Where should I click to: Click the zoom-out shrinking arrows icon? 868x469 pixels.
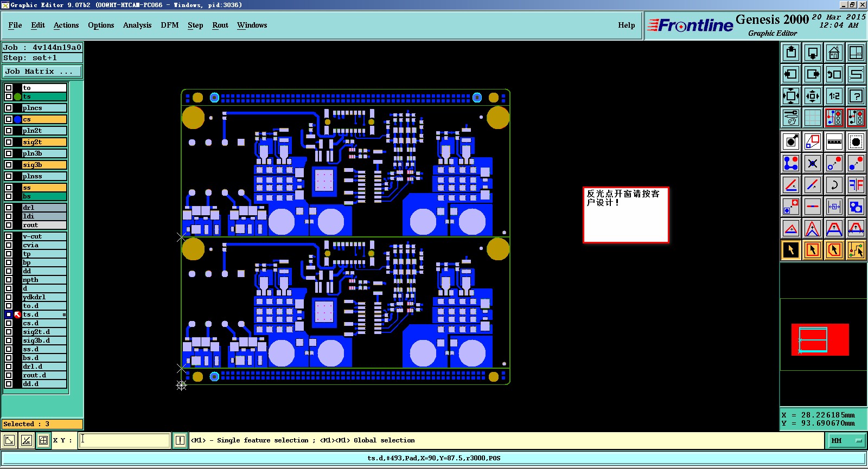[813, 96]
